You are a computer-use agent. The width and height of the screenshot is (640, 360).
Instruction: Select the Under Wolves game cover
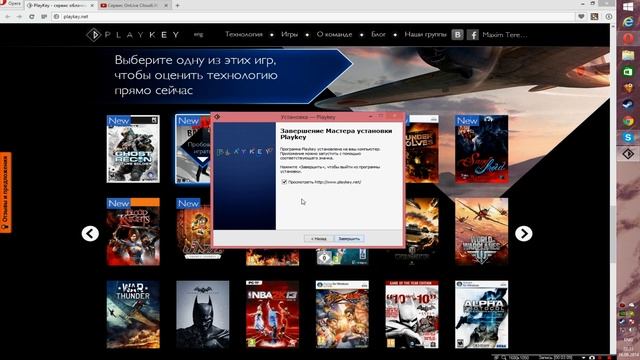(x=422, y=149)
